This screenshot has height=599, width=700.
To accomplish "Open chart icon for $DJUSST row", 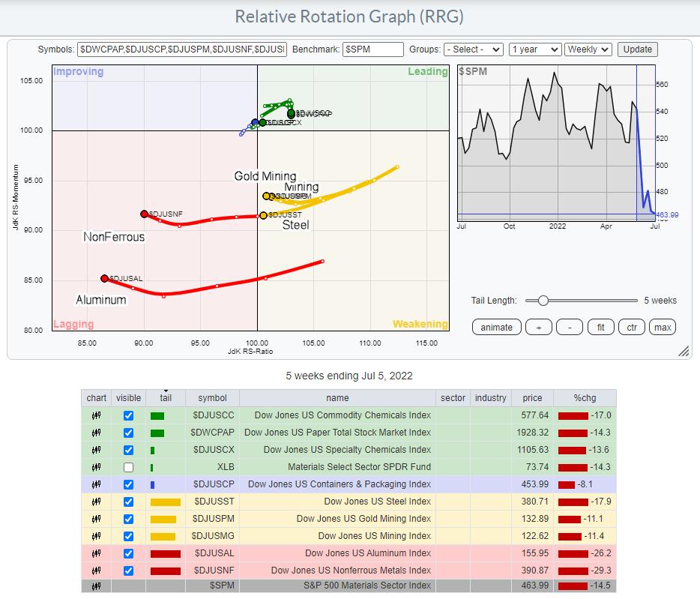I will pos(96,502).
